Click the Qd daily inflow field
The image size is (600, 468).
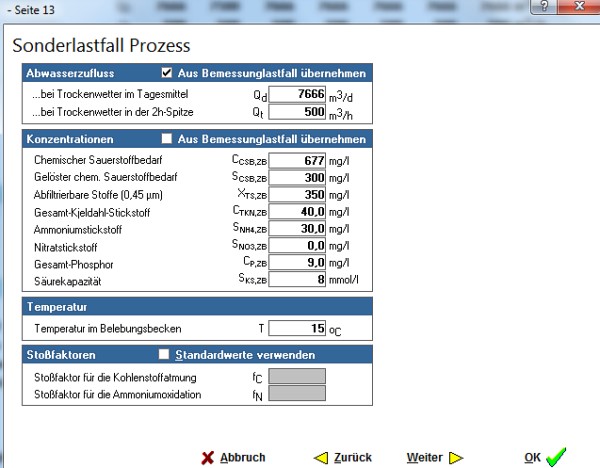tap(298, 94)
